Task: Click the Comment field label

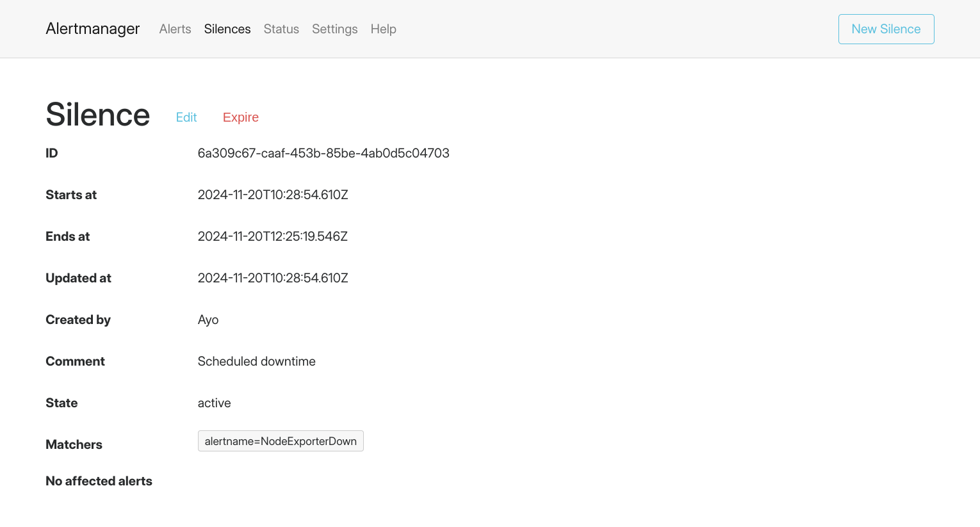Action: (x=76, y=361)
